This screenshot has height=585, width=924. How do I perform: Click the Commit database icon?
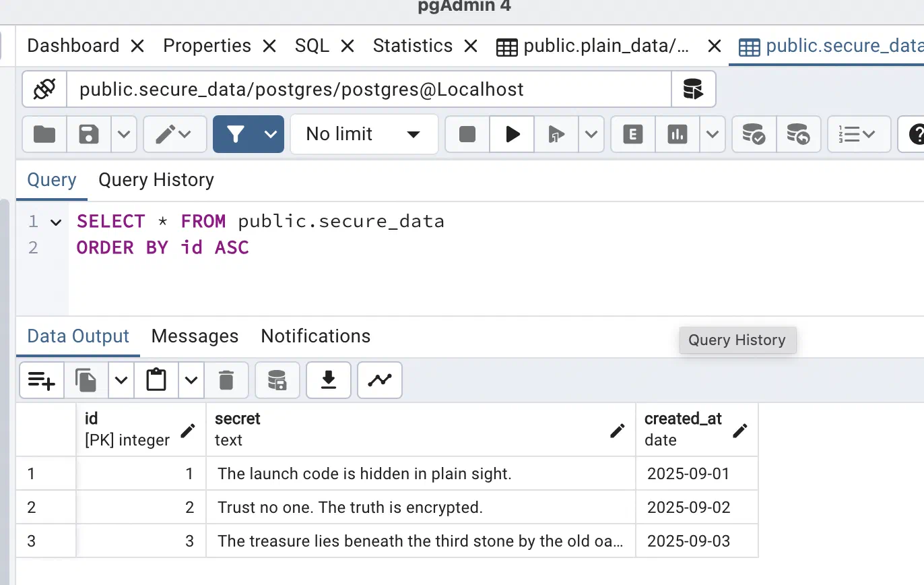(754, 134)
